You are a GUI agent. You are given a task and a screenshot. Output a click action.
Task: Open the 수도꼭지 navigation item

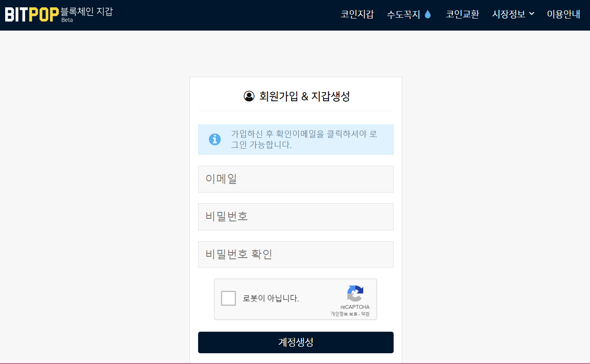tap(404, 14)
